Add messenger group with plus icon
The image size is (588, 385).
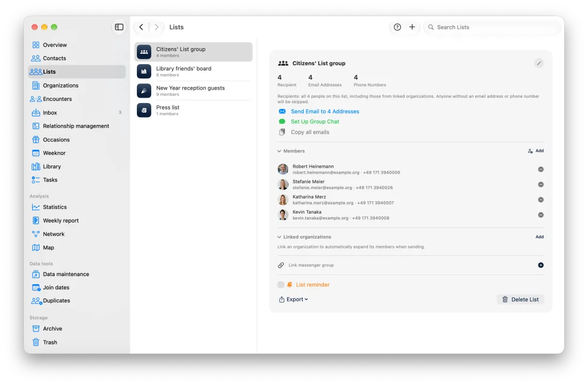(540, 265)
